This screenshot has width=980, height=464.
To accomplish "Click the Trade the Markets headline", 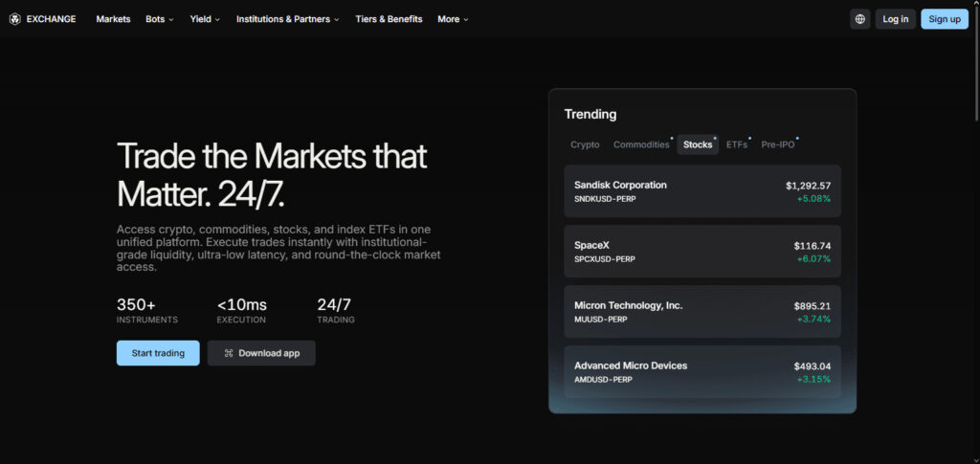I will click(x=272, y=175).
